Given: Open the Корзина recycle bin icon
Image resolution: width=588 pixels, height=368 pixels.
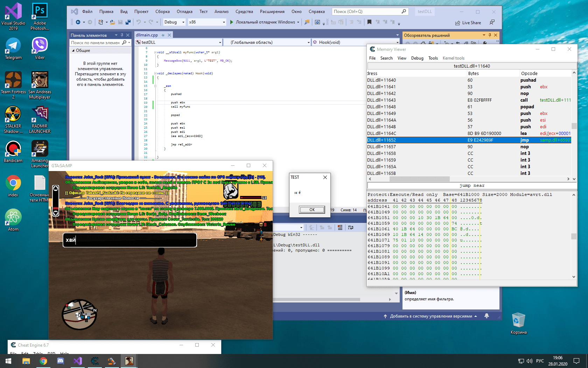Looking at the screenshot, I should [518, 323].
